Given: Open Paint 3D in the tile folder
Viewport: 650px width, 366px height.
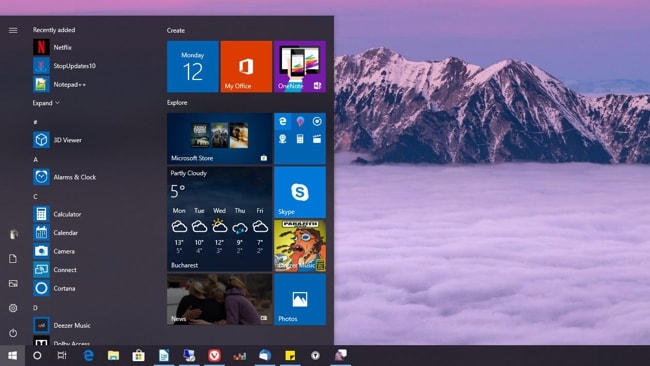Looking at the screenshot, I should tap(300, 121).
